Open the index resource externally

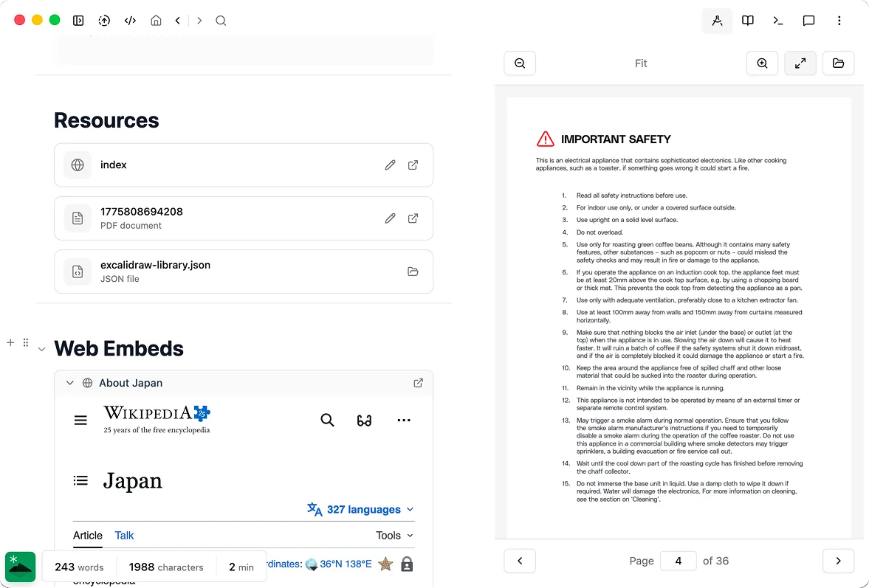point(413,165)
